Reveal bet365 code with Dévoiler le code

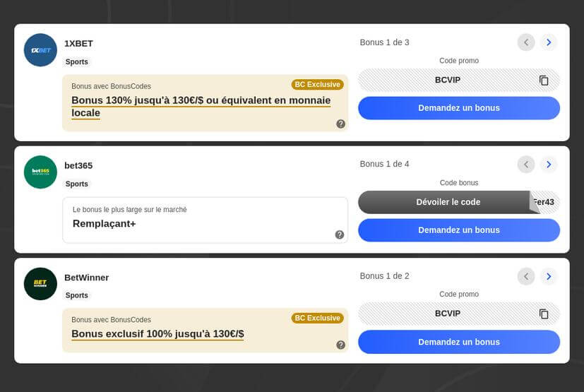click(x=448, y=202)
